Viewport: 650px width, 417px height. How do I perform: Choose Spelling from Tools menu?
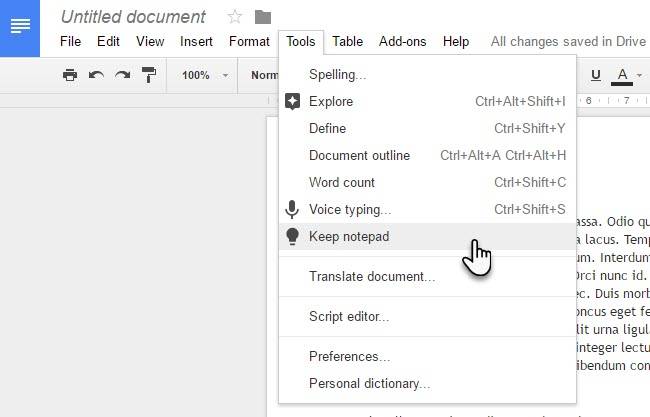tap(427, 75)
